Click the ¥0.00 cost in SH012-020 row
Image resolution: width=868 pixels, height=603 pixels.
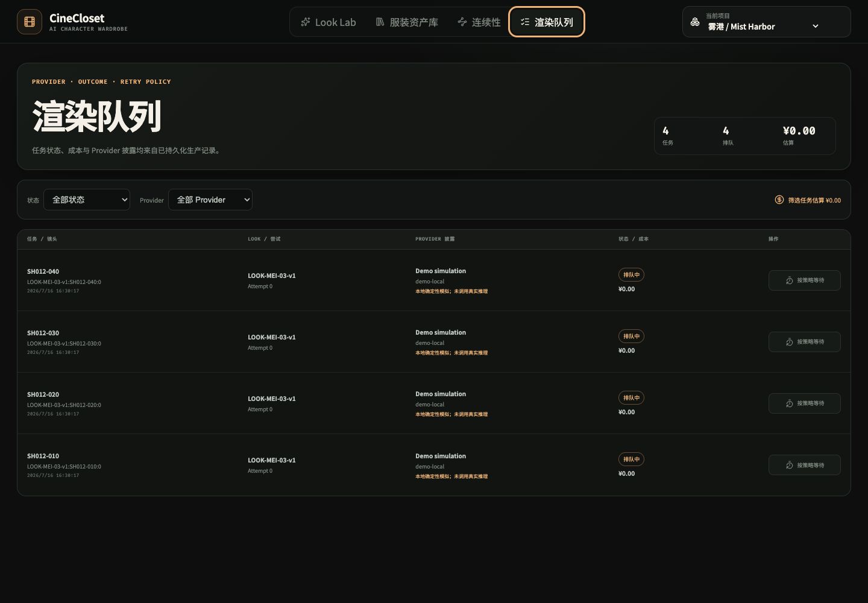626,412
